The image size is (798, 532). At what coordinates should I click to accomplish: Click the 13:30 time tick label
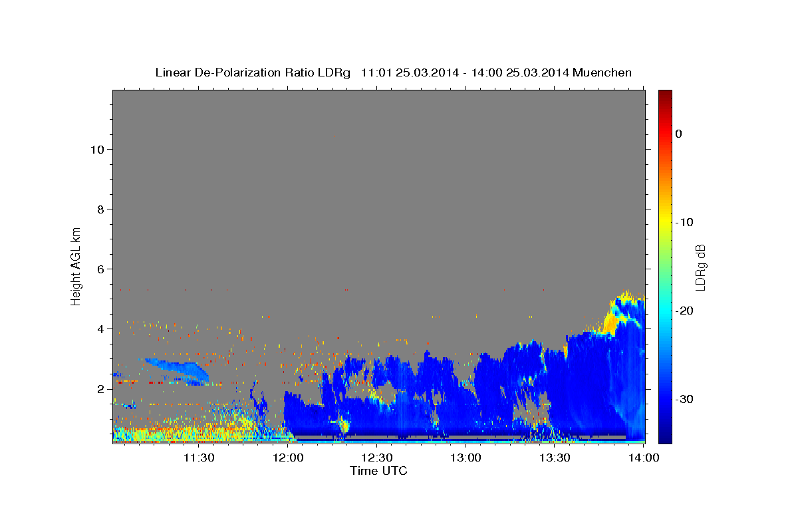[555, 458]
